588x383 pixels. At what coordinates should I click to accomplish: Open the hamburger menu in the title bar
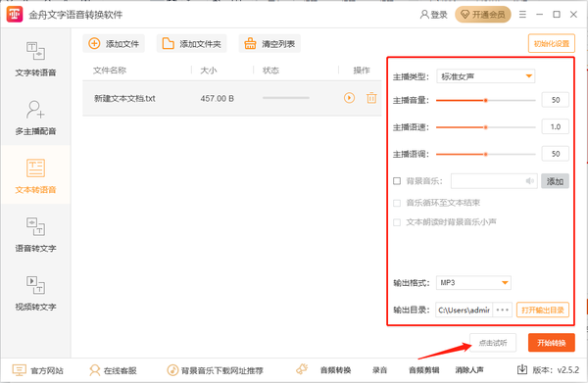coord(522,15)
